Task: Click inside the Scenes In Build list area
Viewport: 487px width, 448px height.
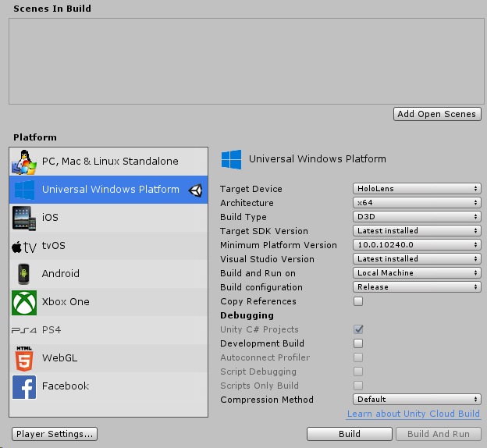Action: (x=247, y=61)
